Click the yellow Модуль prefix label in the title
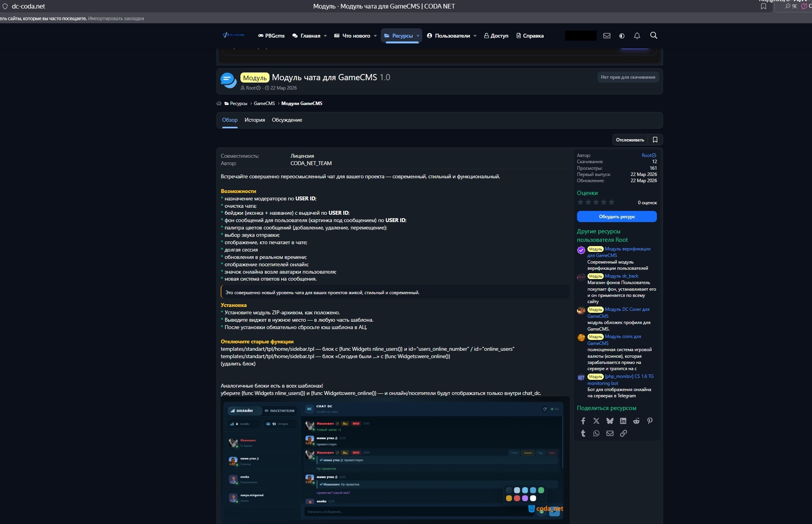 [255, 78]
